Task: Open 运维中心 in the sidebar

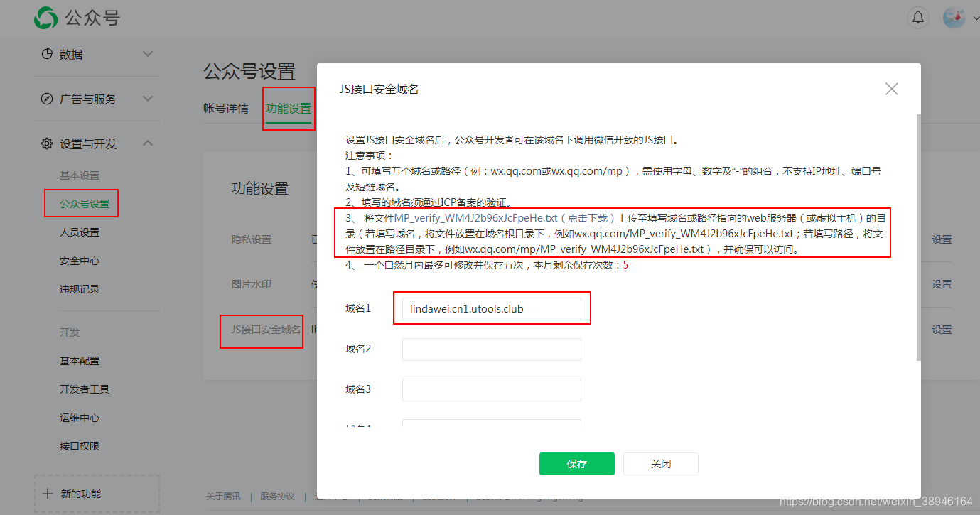Action: point(80,418)
